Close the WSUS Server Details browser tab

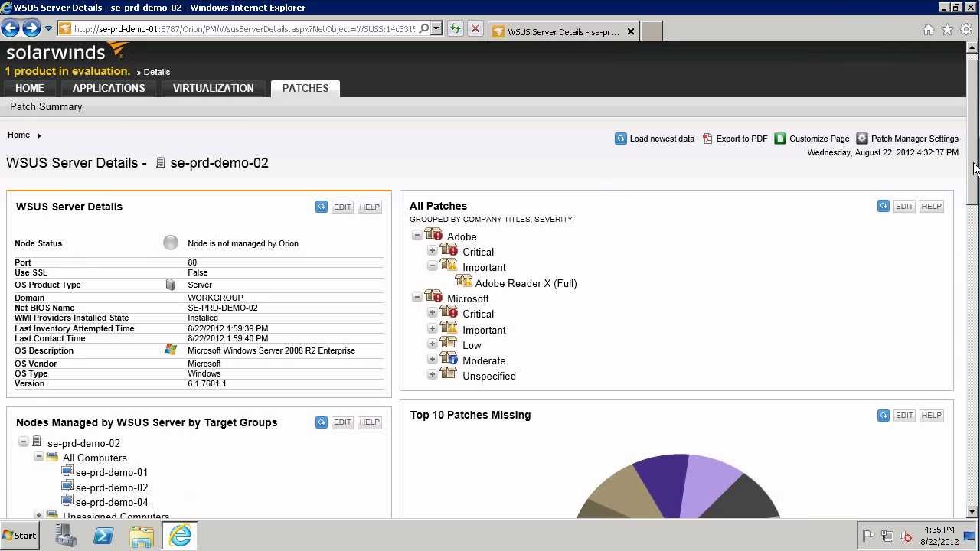[631, 31]
